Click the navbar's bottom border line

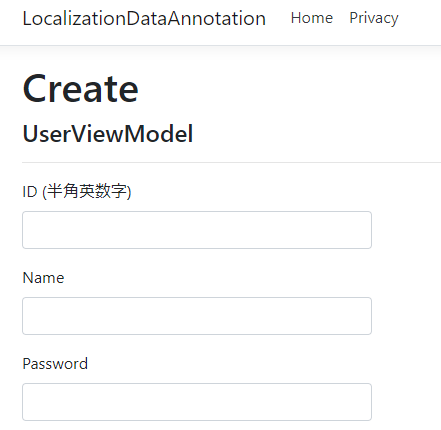pyautogui.click(x=220, y=45)
